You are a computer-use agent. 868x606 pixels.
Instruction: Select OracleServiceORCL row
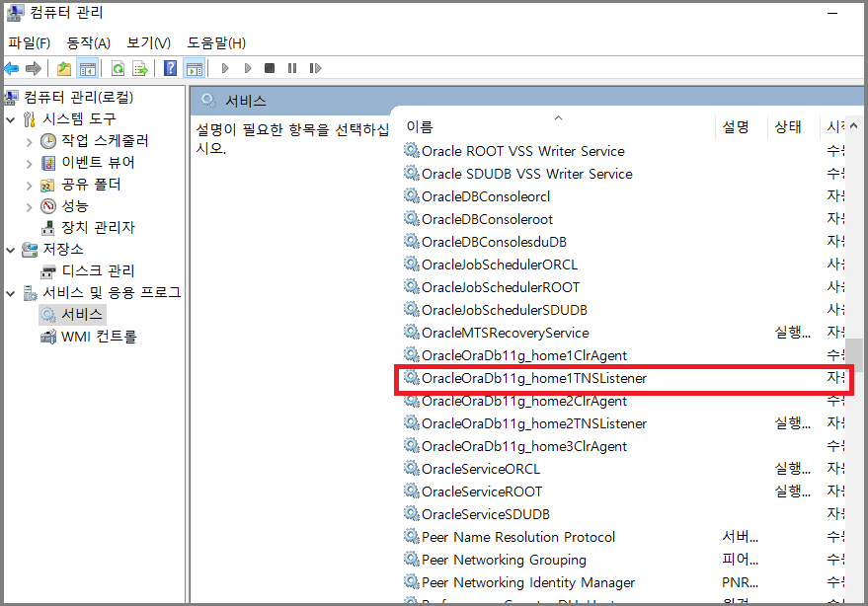click(623, 469)
